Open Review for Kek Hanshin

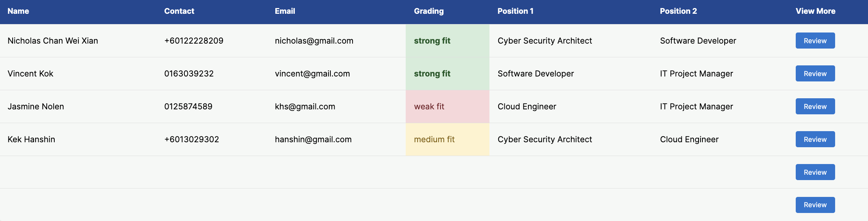(815, 139)
